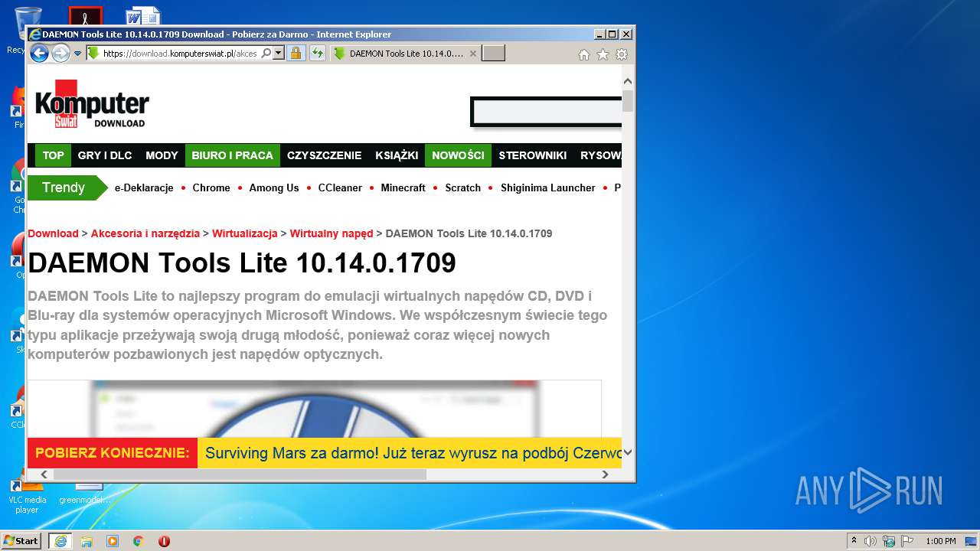Open Favorites star icon
Screen dimensions: 980x551
pyautogui.click(x=603, y=54)
